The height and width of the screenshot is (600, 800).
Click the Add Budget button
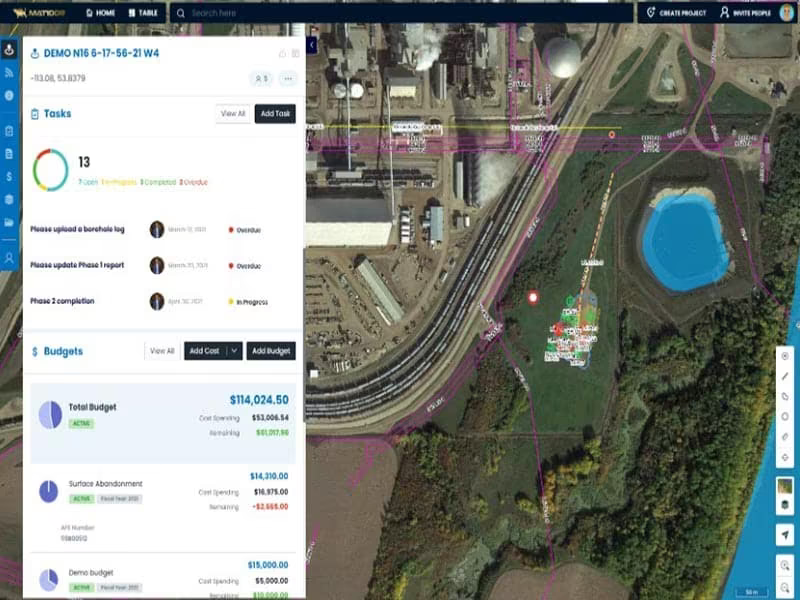coord(271,351)
